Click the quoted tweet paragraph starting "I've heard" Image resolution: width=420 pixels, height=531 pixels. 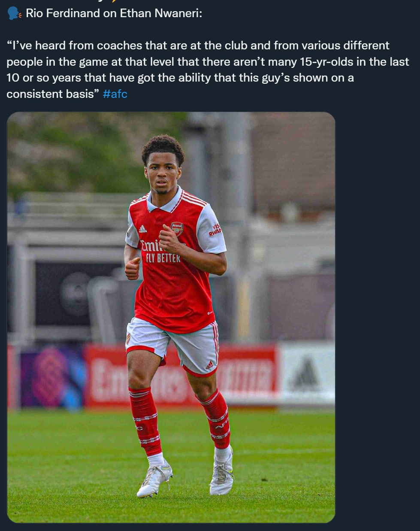pos(206,61)
